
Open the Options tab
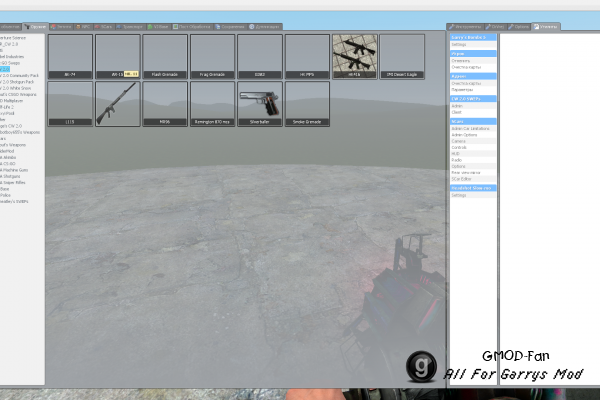[519, 27]
